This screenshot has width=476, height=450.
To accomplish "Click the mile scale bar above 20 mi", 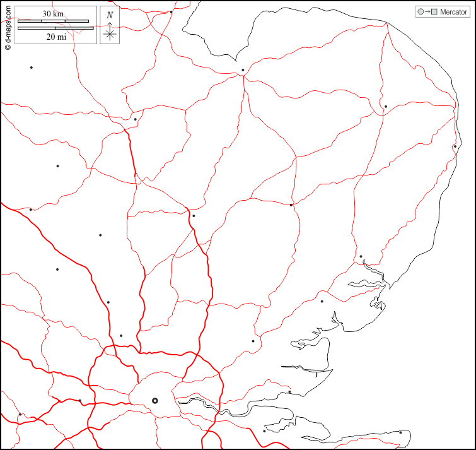I will 55,28.
